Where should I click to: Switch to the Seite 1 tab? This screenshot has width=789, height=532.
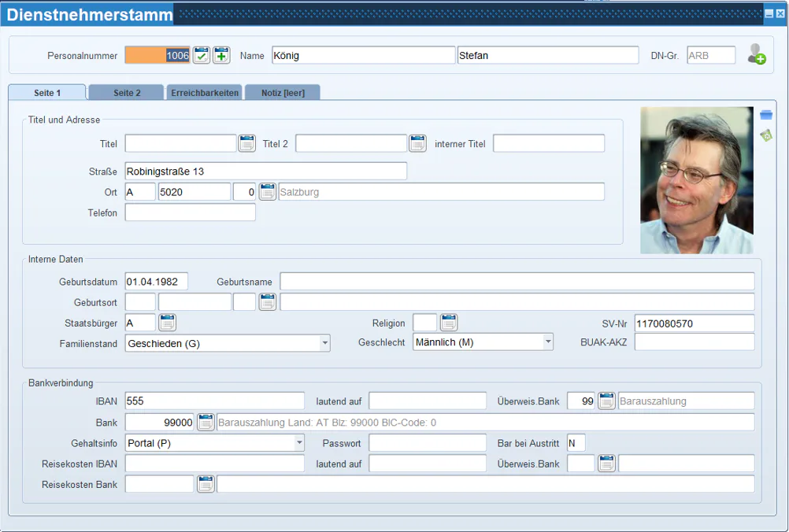[47, 93]
